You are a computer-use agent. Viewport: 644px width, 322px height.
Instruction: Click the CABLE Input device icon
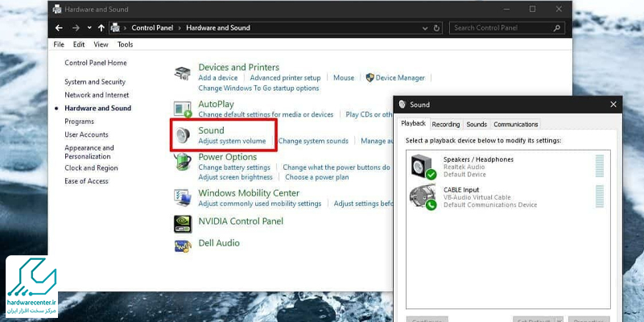coord(423,197)
